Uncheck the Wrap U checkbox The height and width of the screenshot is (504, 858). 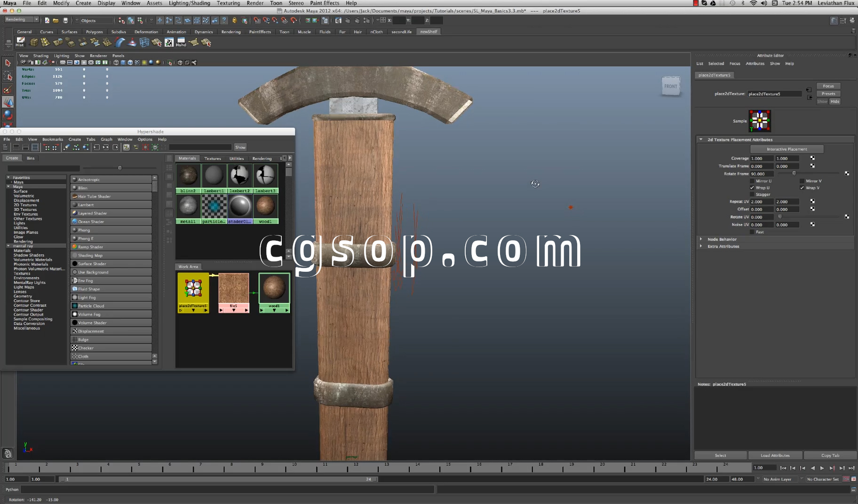[x=752, y=188]
